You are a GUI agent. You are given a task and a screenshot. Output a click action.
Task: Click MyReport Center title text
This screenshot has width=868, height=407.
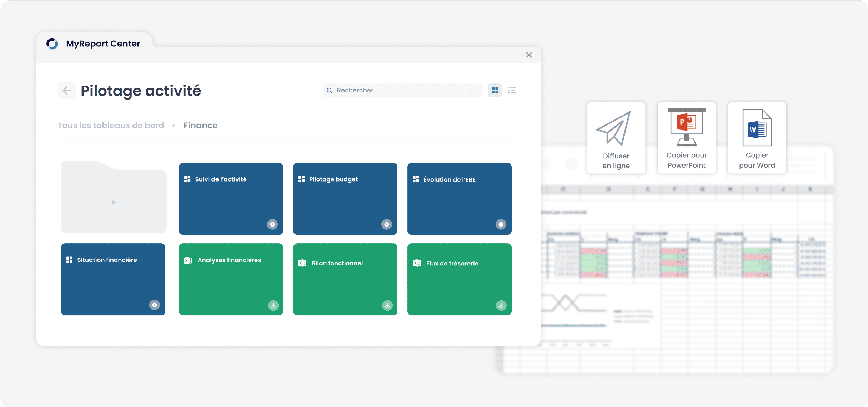click(103, 44)
